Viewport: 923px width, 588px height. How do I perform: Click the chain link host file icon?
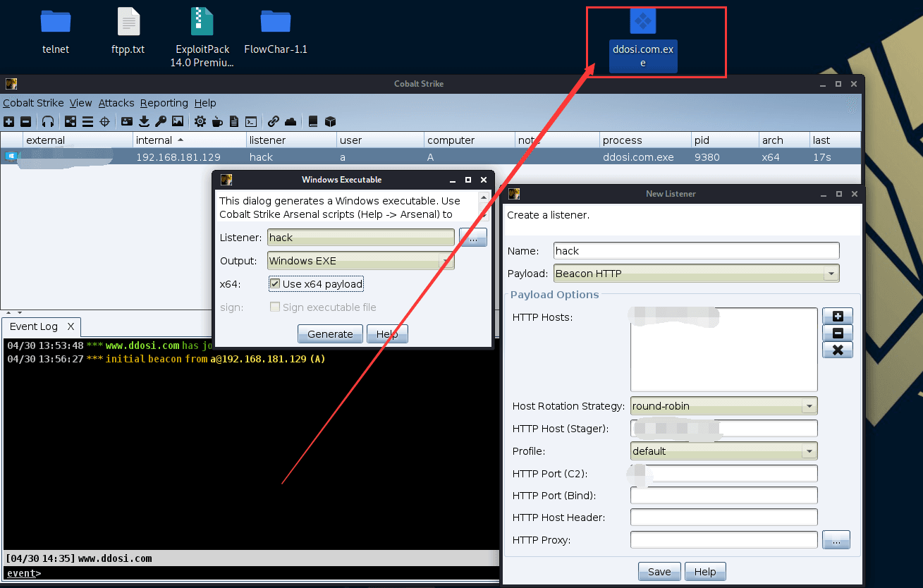(274, 121)
